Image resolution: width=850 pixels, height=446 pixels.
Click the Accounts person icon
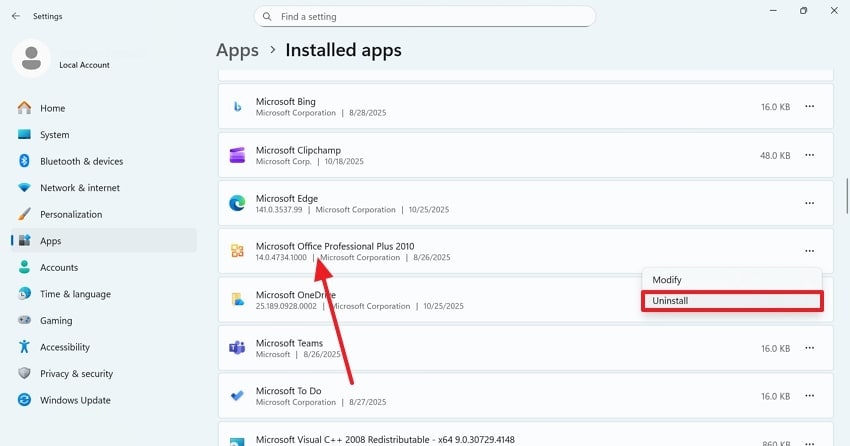(x=24, y=267)
